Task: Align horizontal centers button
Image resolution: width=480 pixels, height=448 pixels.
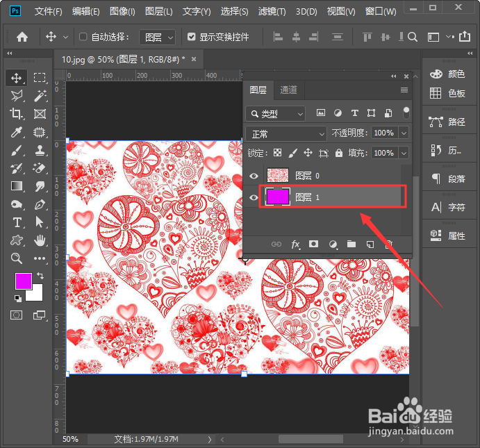Action: pos(296,37)
